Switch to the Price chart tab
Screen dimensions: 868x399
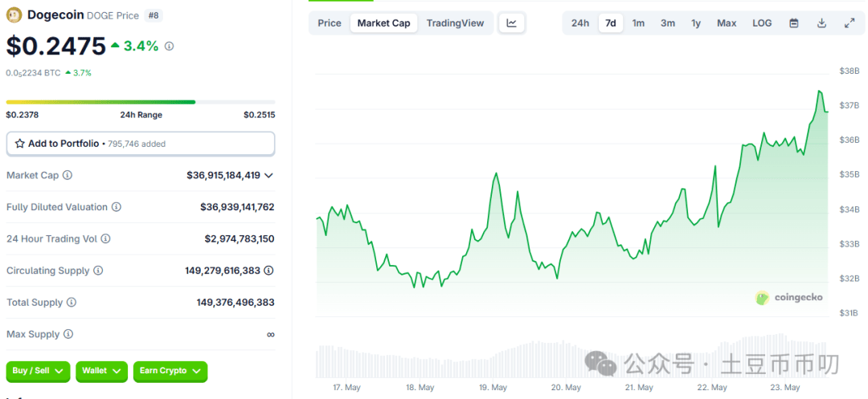point(330,23)
